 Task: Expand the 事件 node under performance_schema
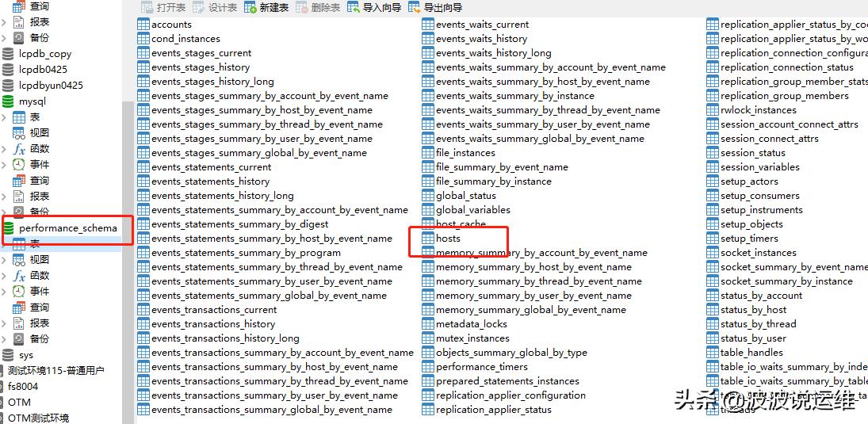point(4,291)
